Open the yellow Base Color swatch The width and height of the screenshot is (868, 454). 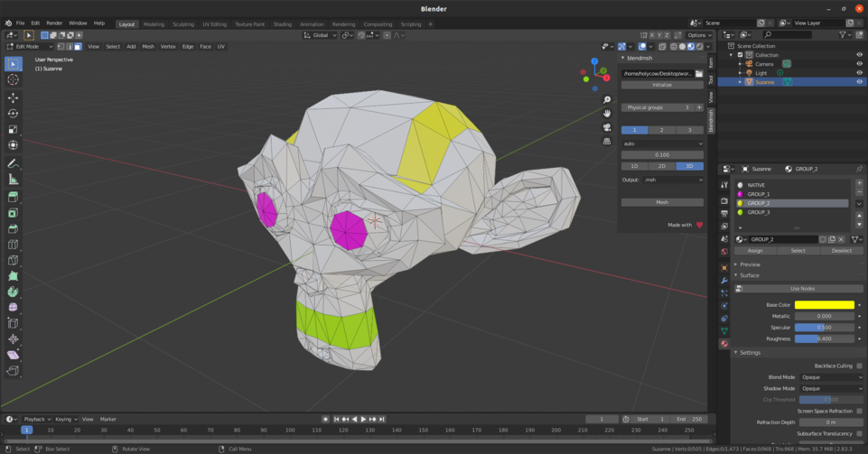coord(825,305)
